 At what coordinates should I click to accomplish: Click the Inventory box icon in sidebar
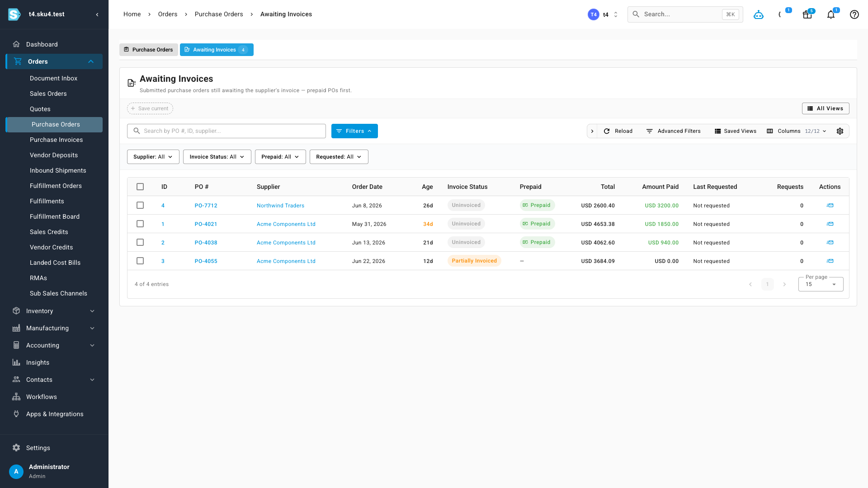click(16, 311)
